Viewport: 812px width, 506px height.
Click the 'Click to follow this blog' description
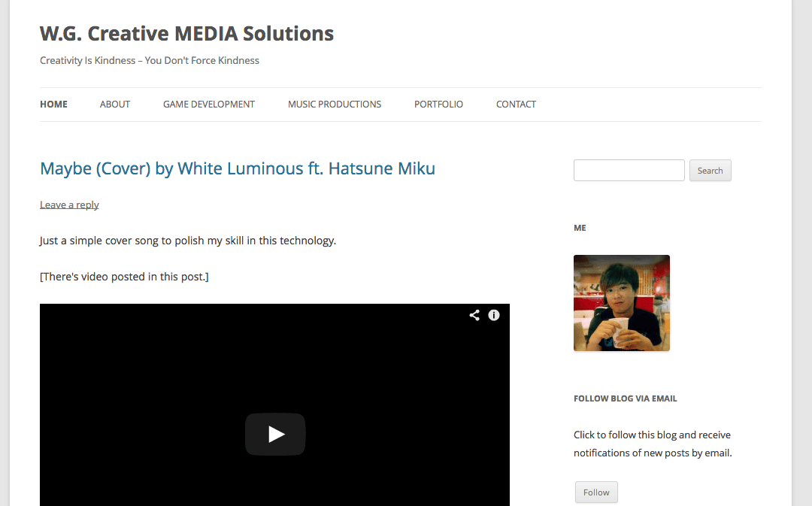coord(653,444)
